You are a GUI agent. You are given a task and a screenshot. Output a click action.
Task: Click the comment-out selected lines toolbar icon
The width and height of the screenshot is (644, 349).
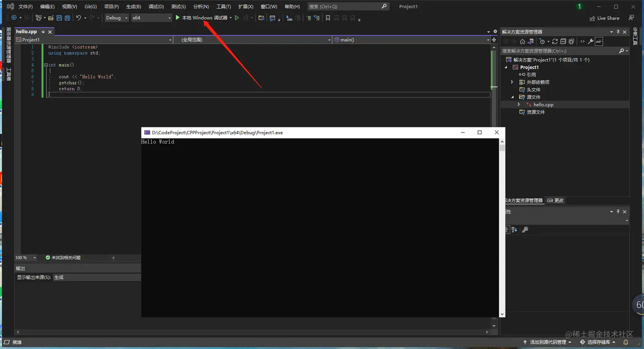pos(309,18)
